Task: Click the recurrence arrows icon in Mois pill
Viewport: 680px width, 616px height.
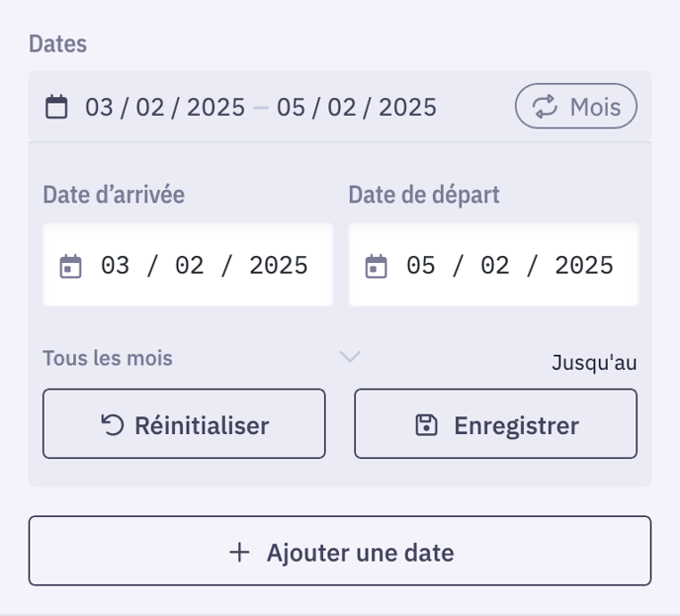Action: [x=545, y=106]
